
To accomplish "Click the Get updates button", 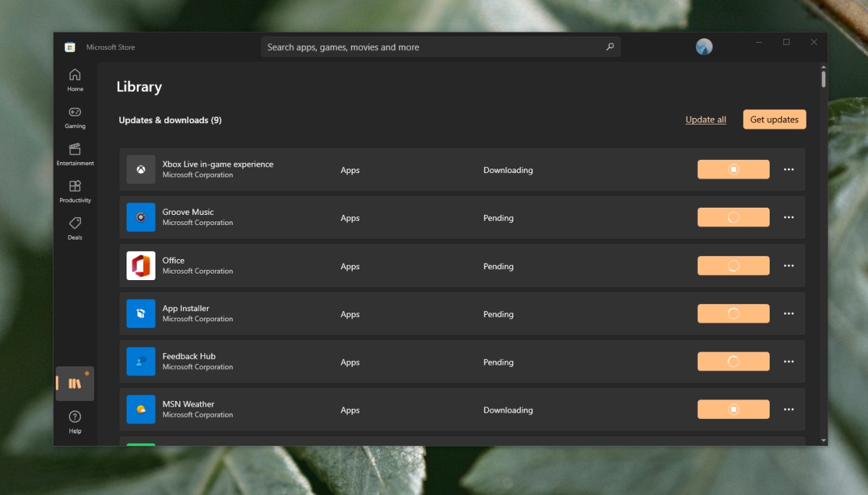I will (x=775, y=119).
